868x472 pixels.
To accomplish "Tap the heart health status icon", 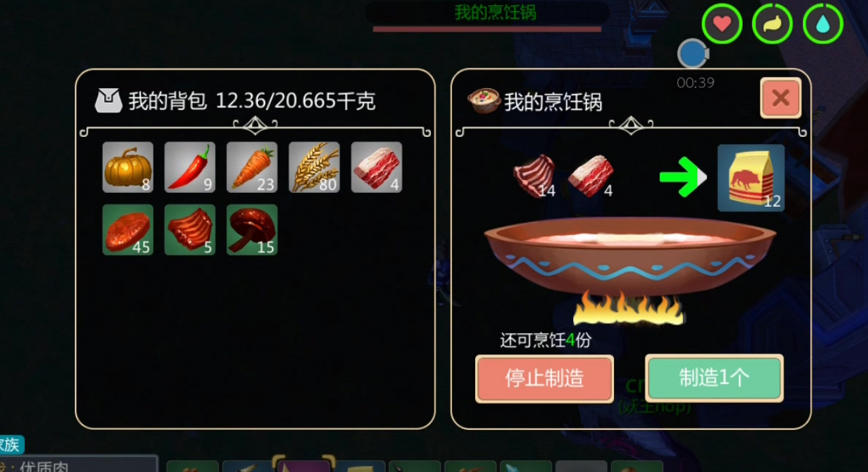I will tap(722, 24).
